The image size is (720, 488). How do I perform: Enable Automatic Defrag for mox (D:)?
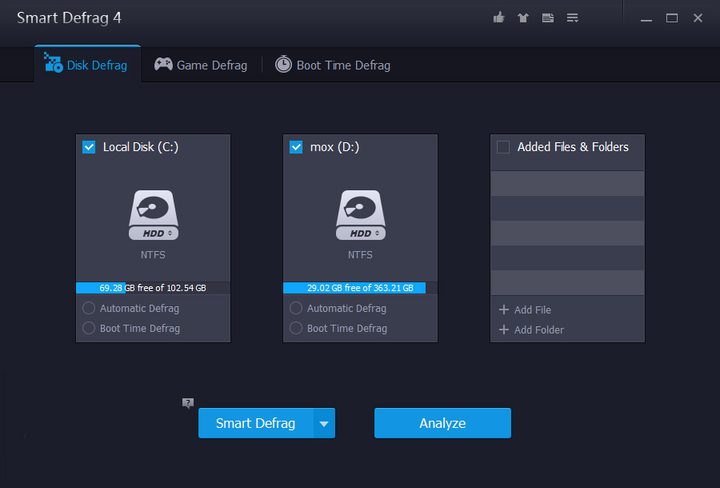point(296,308)
